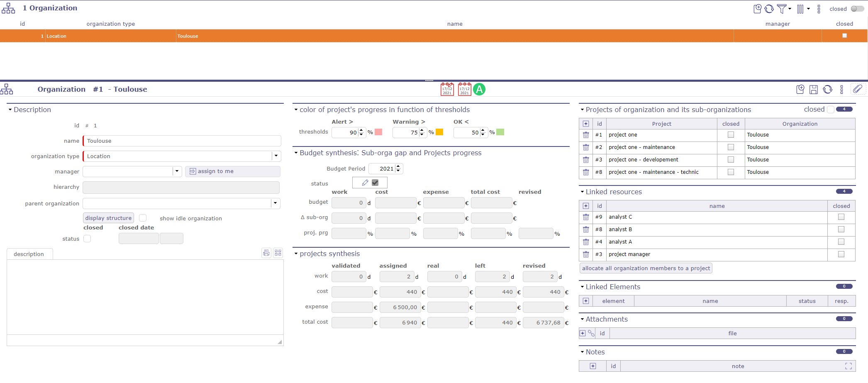Delete the 'project one' row with its trash icon
The image size is (868, 383).
[586, 135]
